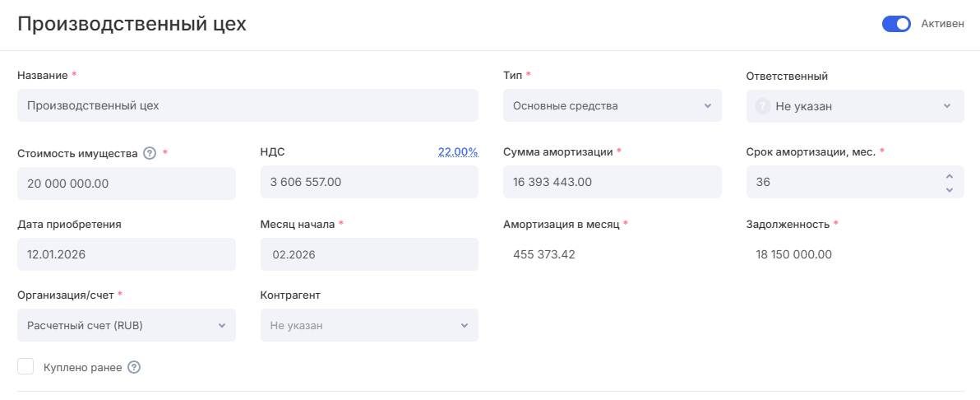Click the Стоимость имущества input field

tap(126, 183)
